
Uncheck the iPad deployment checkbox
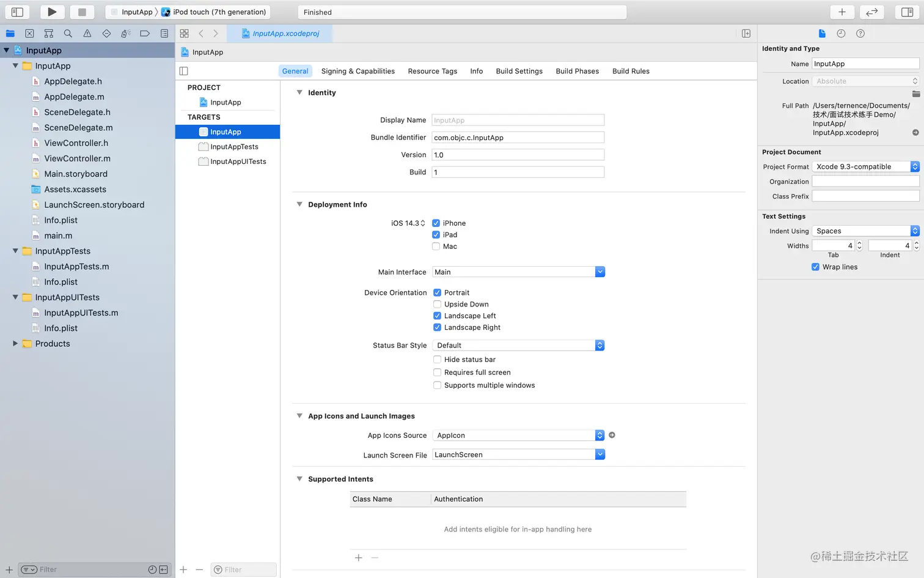[436, 235]
